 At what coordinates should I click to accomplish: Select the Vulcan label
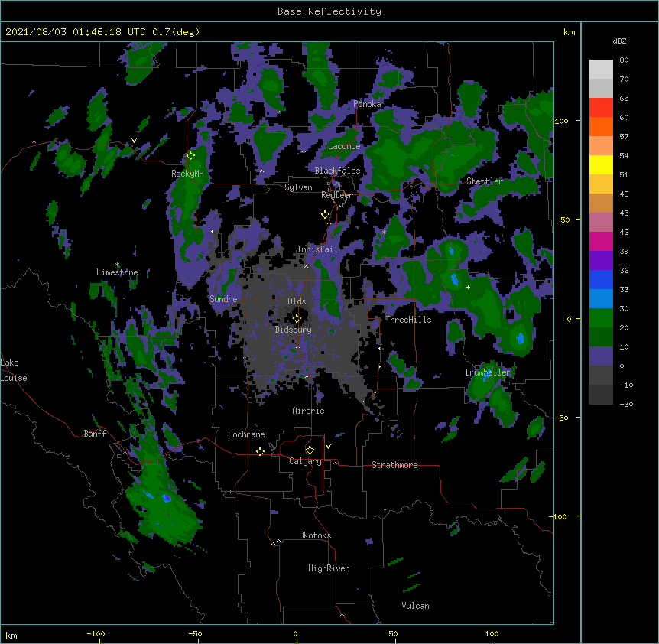click(415, 606)
